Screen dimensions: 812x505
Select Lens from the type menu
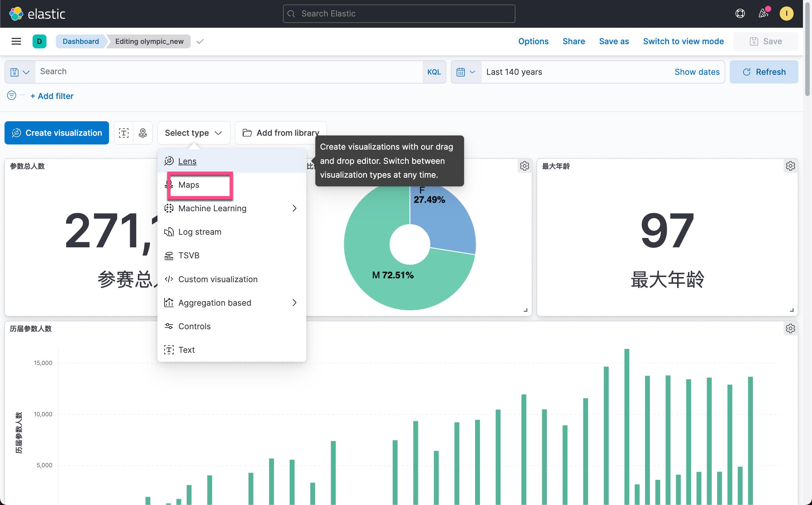point(232,161)
